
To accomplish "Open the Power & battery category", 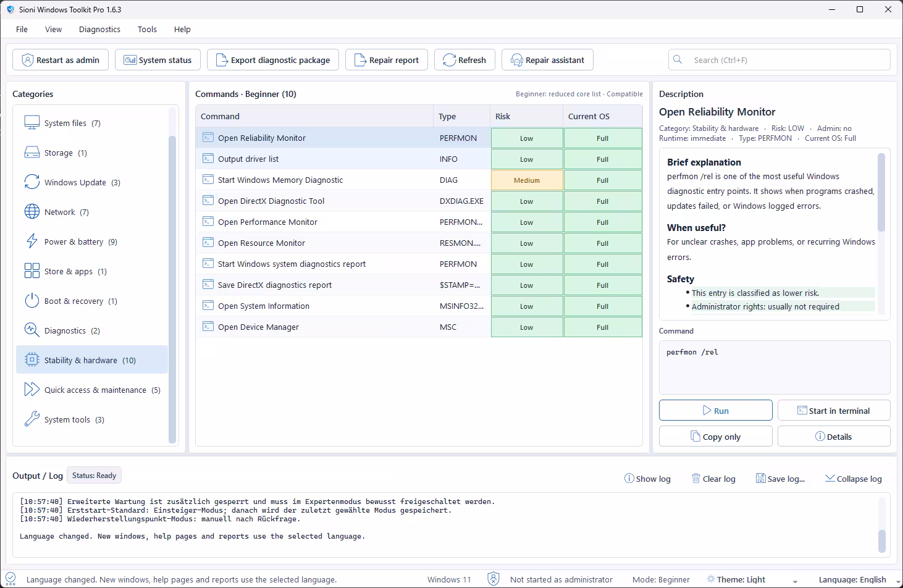I will 92,241.
